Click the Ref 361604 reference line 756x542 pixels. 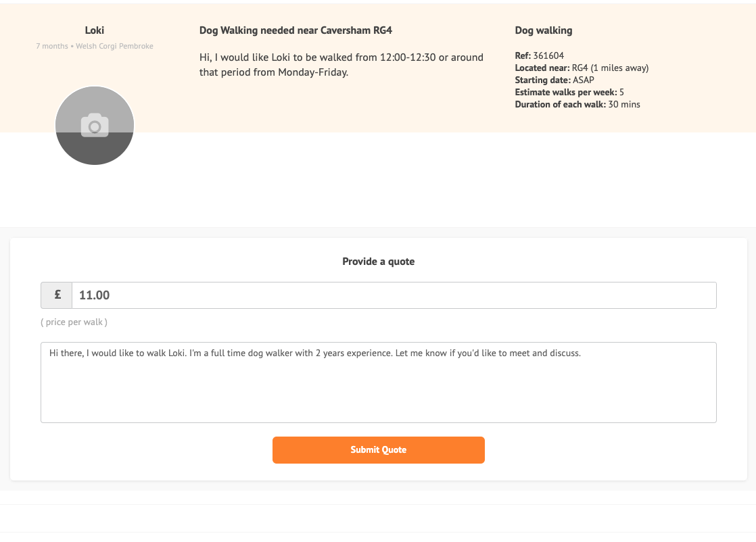pyautogui.click(x=539, y=55)
